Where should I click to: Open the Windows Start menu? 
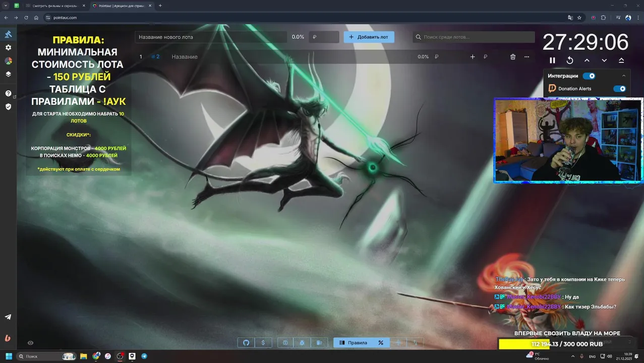coord(9,356)
